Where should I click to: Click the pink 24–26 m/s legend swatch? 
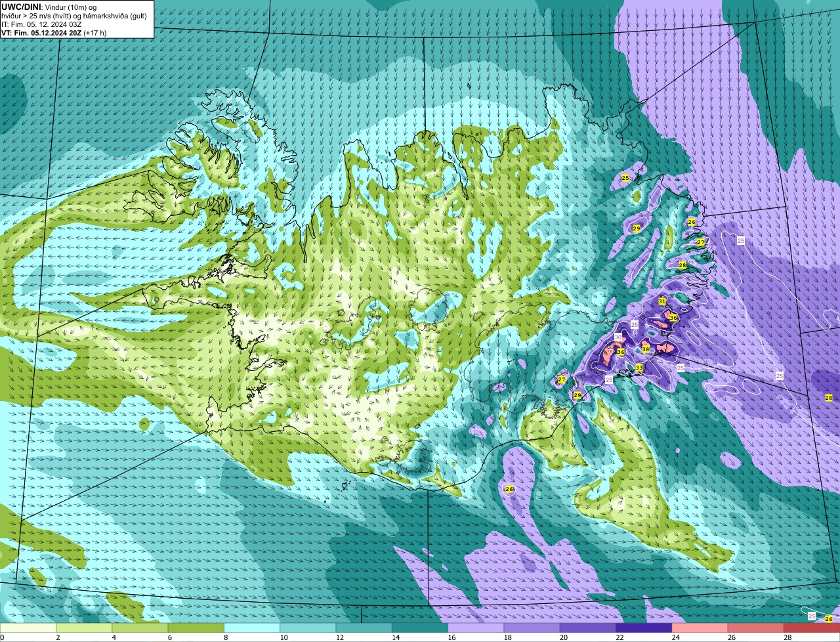click(700, 628)
